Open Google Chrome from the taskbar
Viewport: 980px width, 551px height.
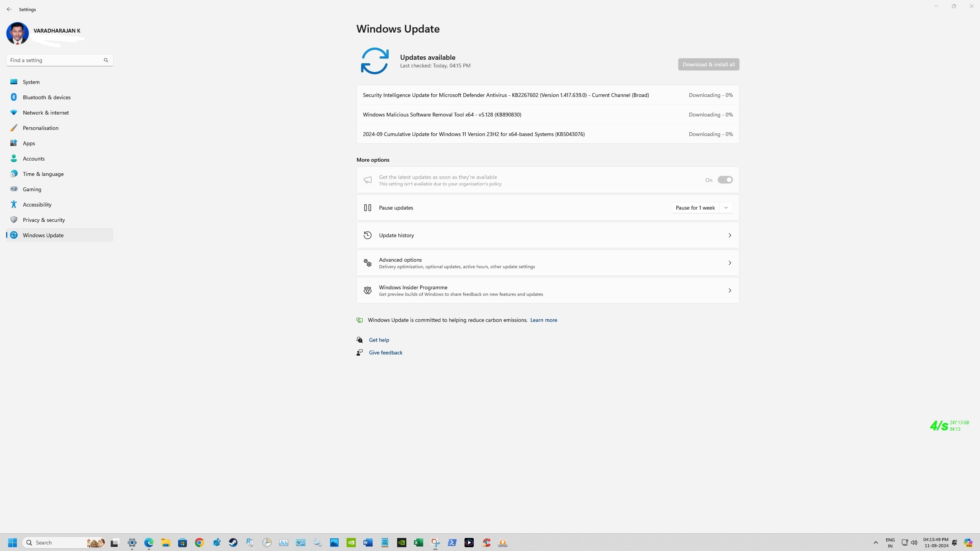pos(199,543)
